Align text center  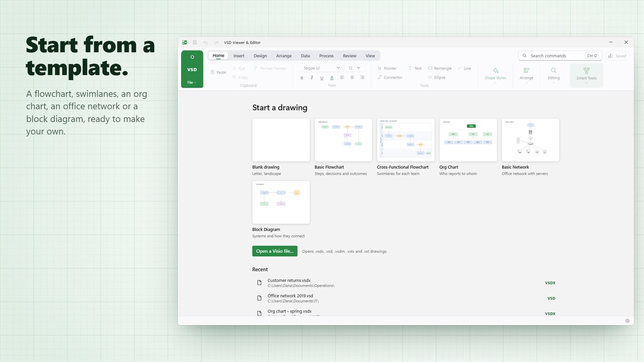point(352,77)
